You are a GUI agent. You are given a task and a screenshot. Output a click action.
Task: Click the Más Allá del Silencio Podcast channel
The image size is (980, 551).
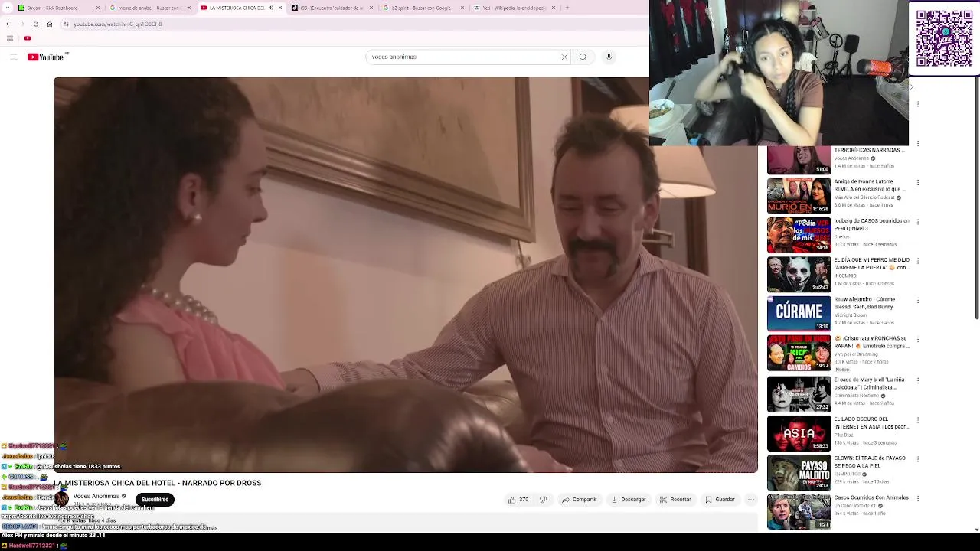[864, 197]
